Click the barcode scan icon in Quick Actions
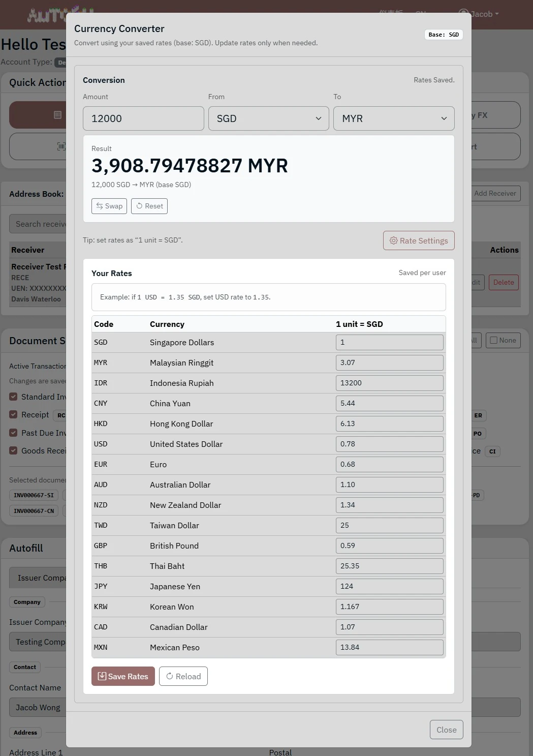Image resolution: width=533 pixels, height=756 pixels. click(x=61, y=146)
